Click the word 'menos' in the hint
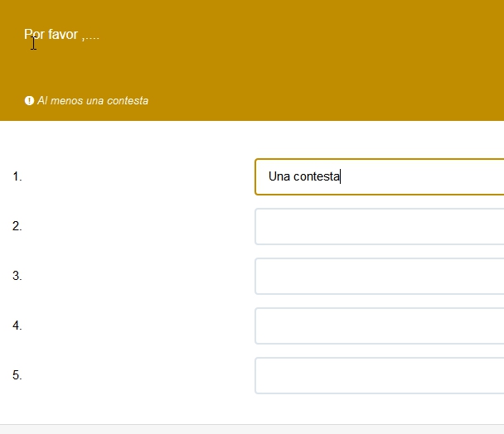The width and height of the screenshot is (504, 434). point(67,101)
